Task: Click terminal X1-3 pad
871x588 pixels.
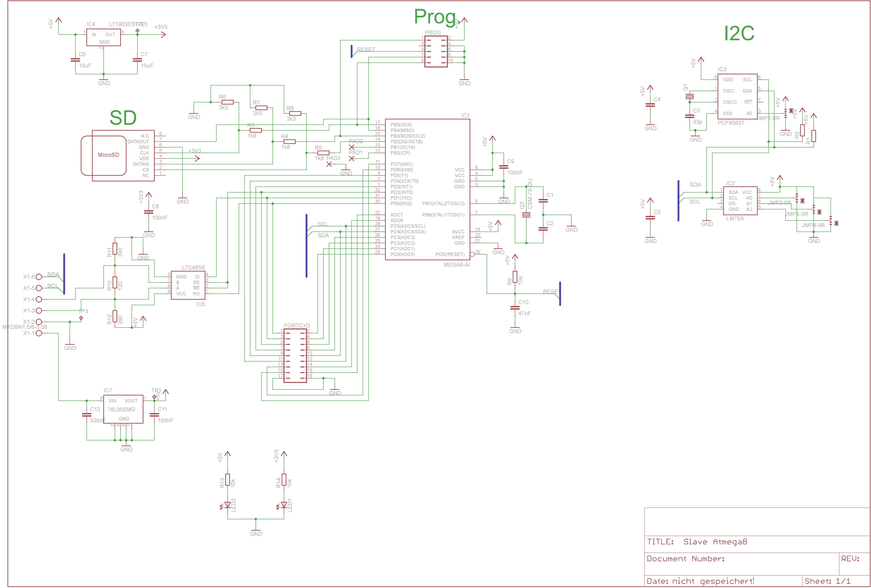Action: 39,311
